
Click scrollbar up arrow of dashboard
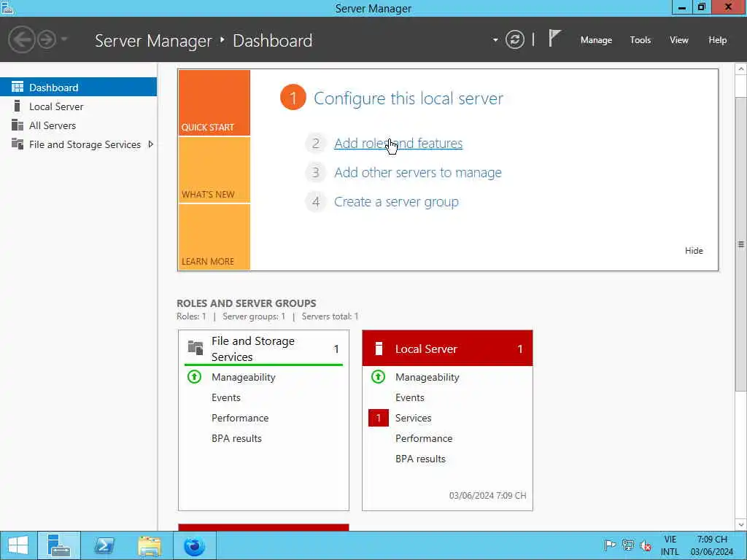[741, 69]
